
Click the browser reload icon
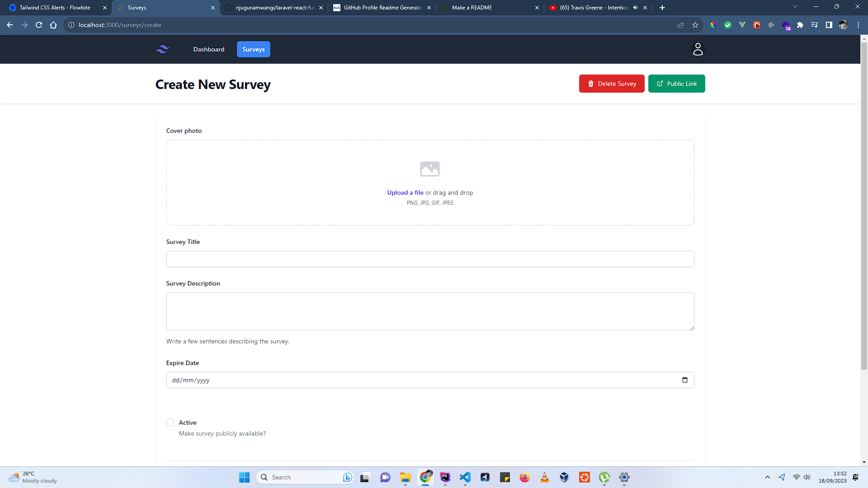coord(39,25)
